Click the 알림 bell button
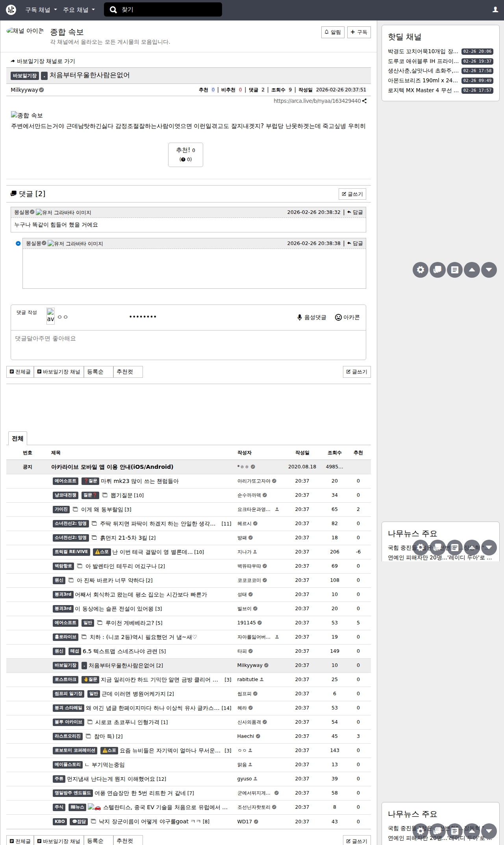The image size is (504, 845). point(333,32)
